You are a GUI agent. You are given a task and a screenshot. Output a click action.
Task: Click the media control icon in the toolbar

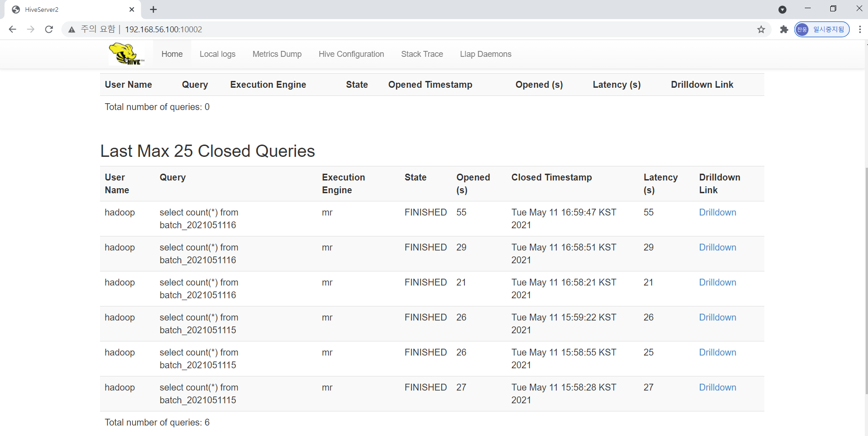click(783, 9)
